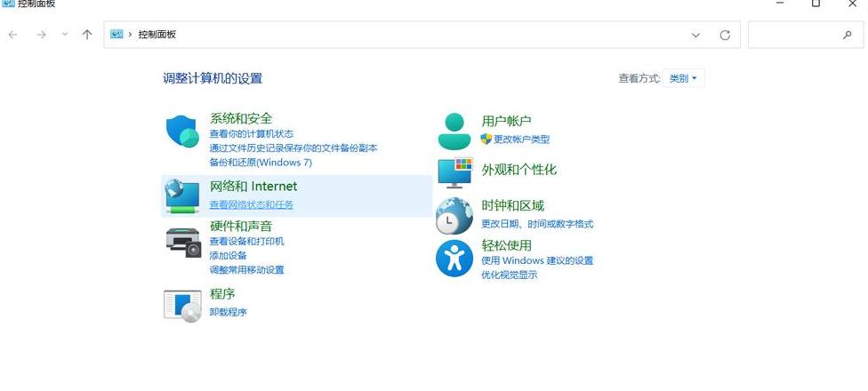
Task: Open the 网络和 Internet category link
Action: coord(253,187)
